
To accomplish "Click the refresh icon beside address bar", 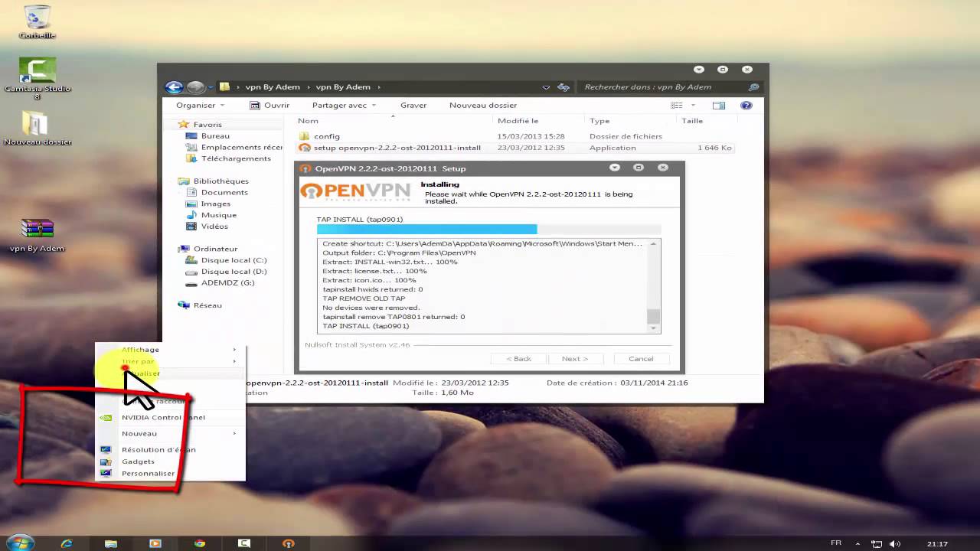I will pyautogui.click(x=563, y=87).
